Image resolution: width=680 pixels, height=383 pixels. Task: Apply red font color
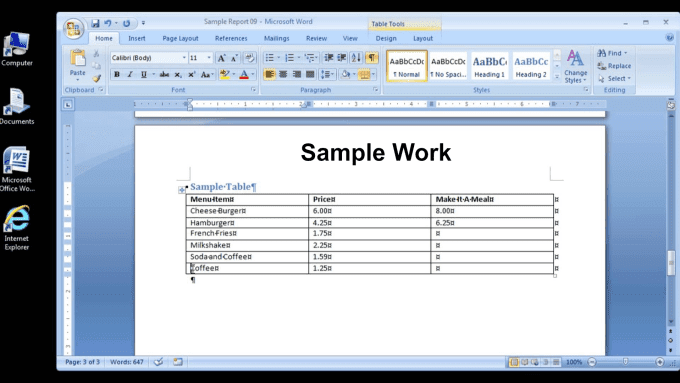click(244, 75)
